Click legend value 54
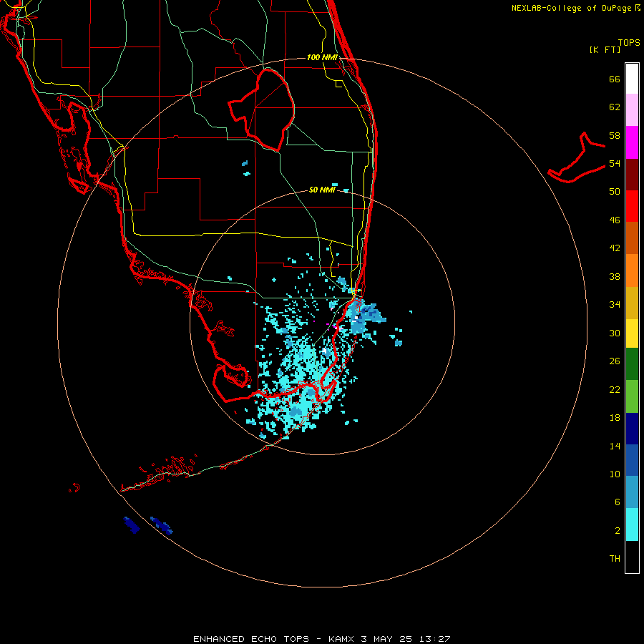Screen dimensions: 644x644 pyautogui.click(x=615, y=163)
